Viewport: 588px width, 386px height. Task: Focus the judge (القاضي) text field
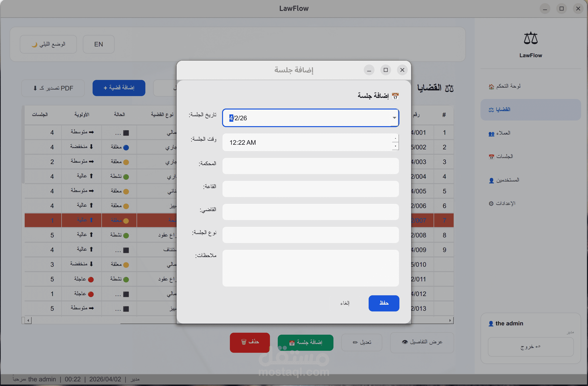[x=310, y=212]
